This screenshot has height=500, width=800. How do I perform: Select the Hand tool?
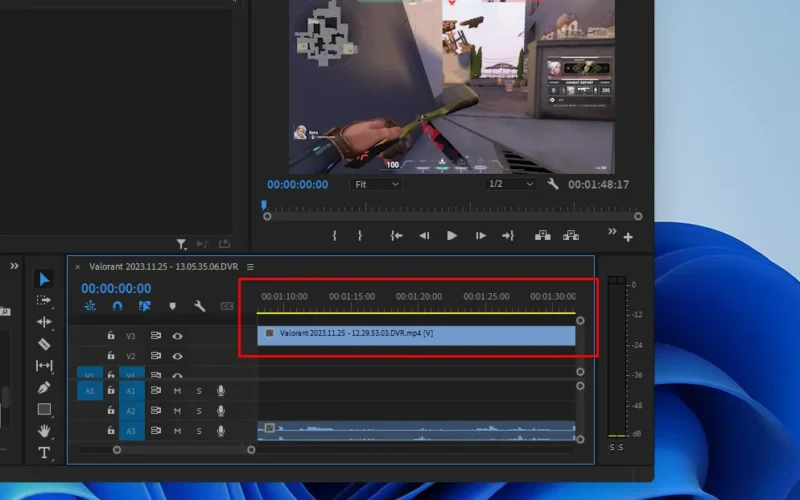(x=44, y=431)
